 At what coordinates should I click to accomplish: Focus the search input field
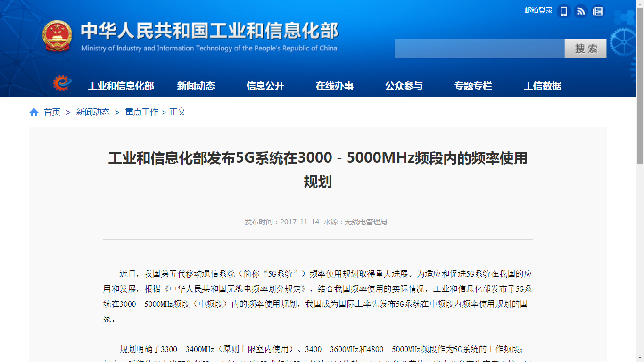(x=479, y=49)
